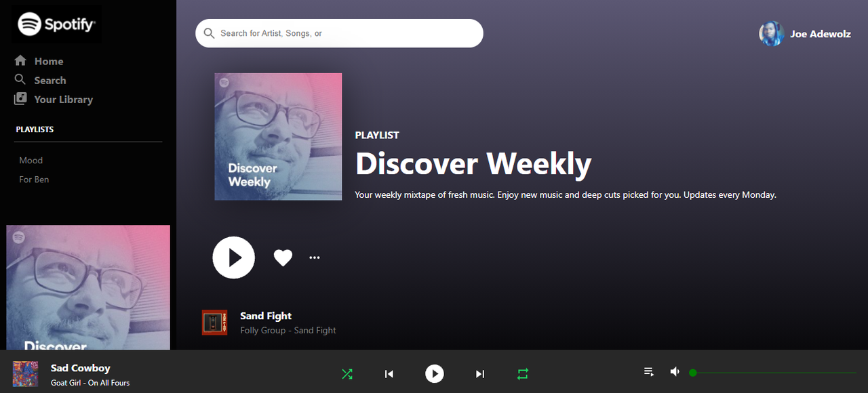This screenshot has height=393, width=868.
Task: Open Joe Adewolz profile avatar
Action: [x=772, y=34]
